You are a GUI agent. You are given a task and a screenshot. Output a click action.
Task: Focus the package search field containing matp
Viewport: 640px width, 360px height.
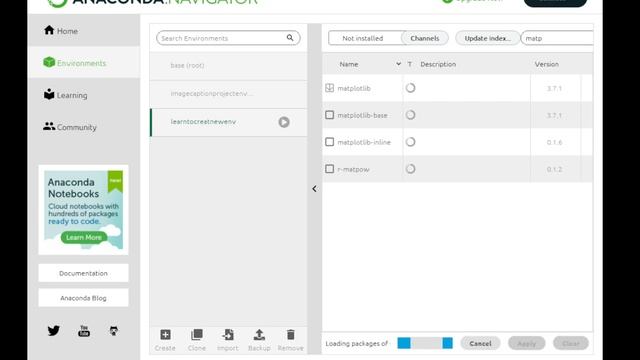(557, 38)
